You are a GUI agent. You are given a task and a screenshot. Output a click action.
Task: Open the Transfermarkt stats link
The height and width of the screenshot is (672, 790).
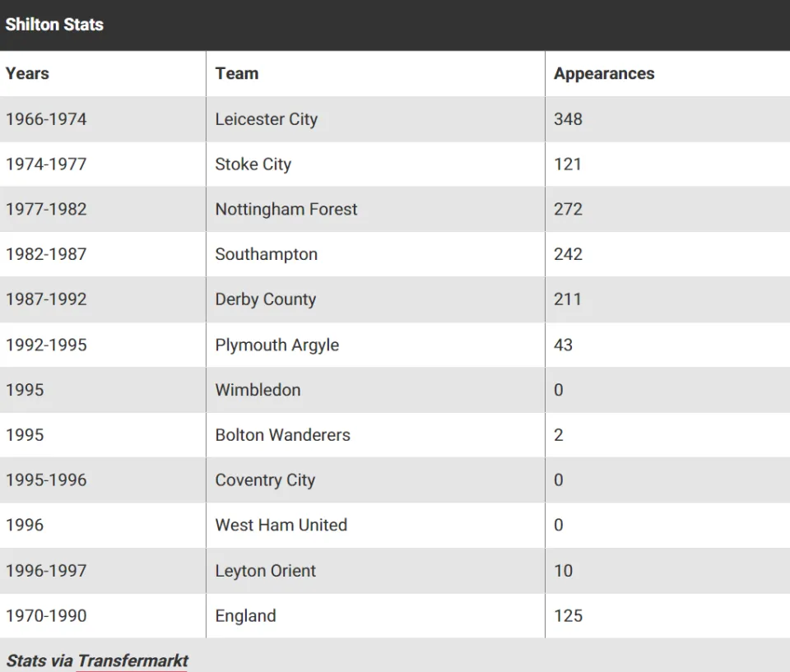[132, 660]
